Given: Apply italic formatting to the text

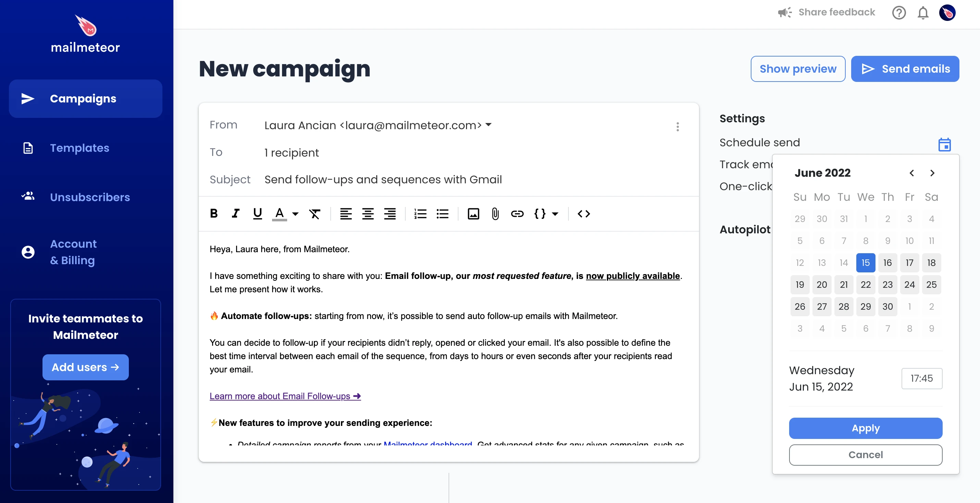Looking at the screenshot, I should 235,213.
